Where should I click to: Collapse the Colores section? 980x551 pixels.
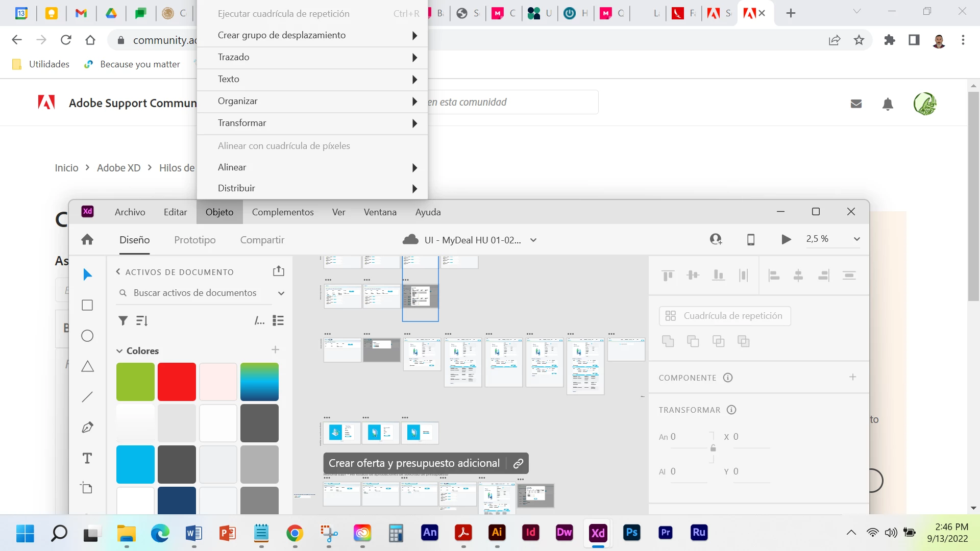click(119, 351)
